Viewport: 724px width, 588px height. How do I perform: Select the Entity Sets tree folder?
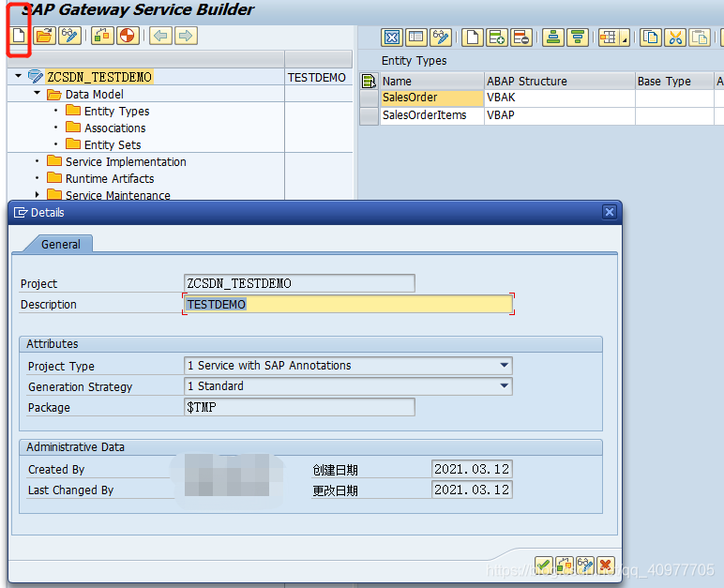(x=113, y=144)
